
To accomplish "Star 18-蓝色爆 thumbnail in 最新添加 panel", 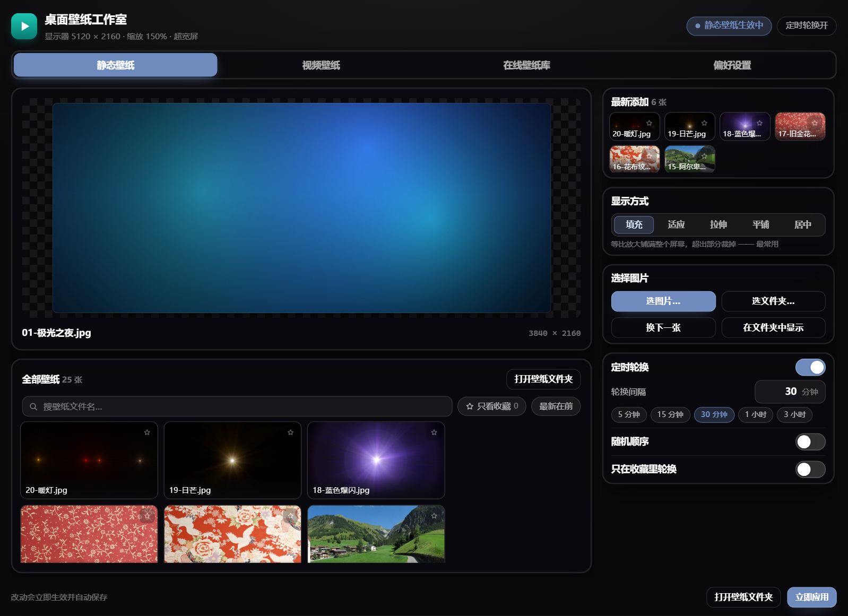I will 759,123.
